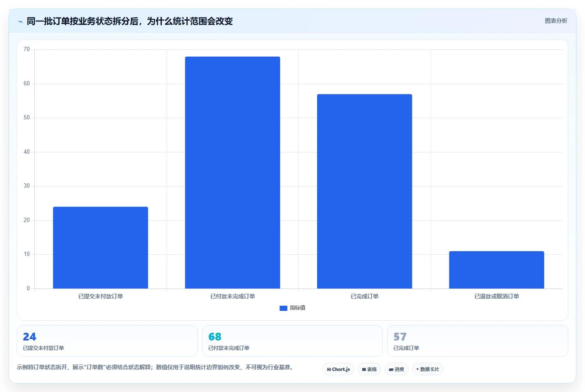Click the y-axis label 40
The image size is (585, 392).
(27, 152)
